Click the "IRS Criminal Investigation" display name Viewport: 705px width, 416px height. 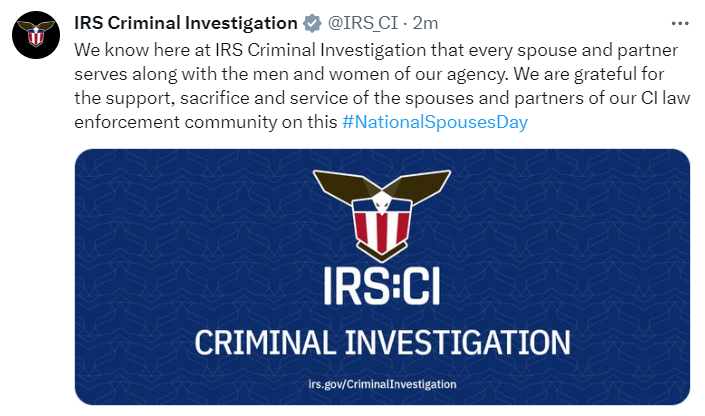click(x=186, y=23)
